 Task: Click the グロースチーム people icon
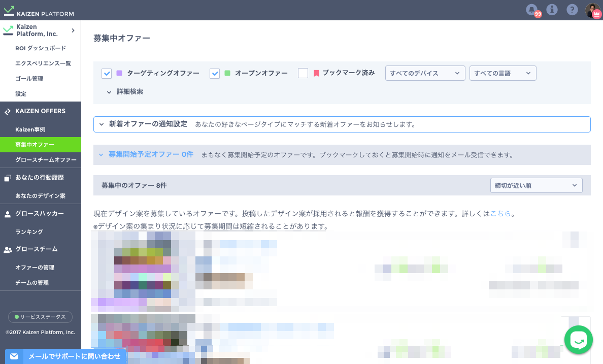pyautogui.click(x=8, y=250)
